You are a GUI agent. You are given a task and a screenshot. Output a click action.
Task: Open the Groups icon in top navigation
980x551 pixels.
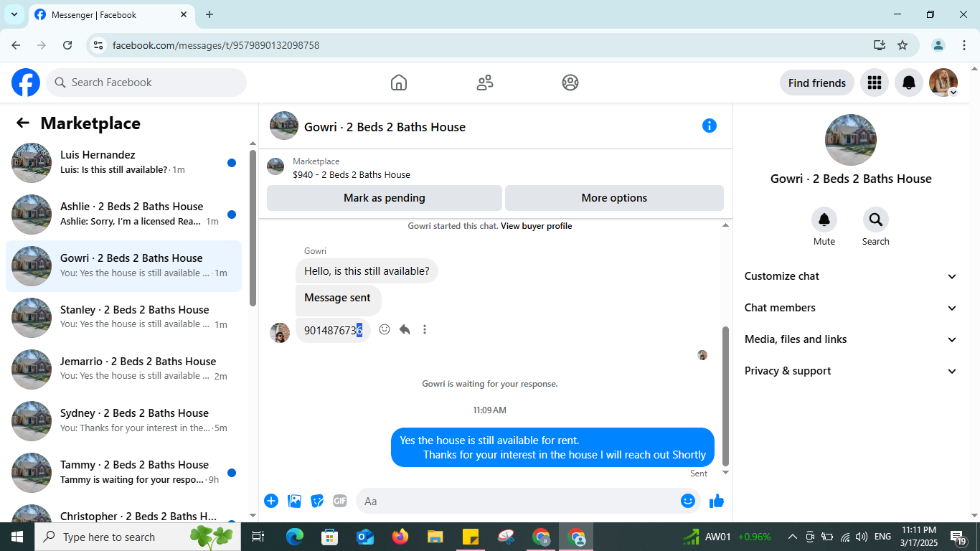[570, 83]
